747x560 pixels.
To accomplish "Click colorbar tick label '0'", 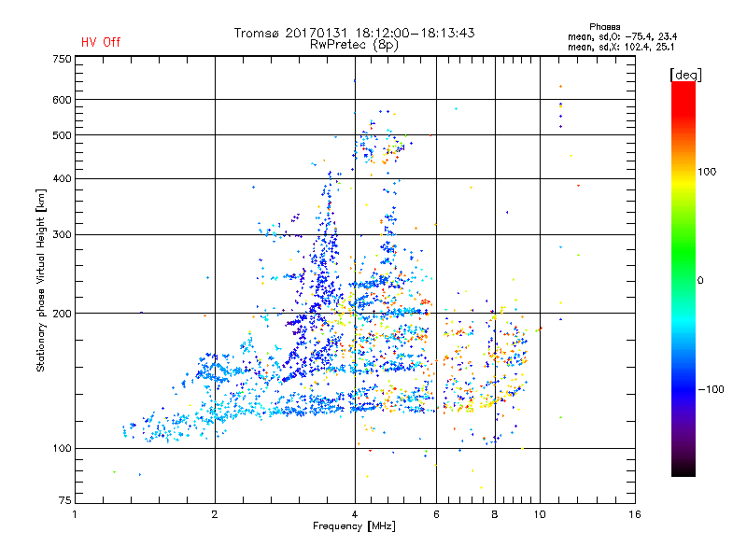I will point(700,280).
